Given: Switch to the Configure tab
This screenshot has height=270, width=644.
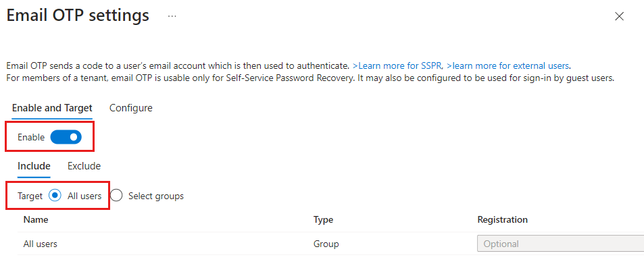Looking at the screenshot, I should [130, 108].
